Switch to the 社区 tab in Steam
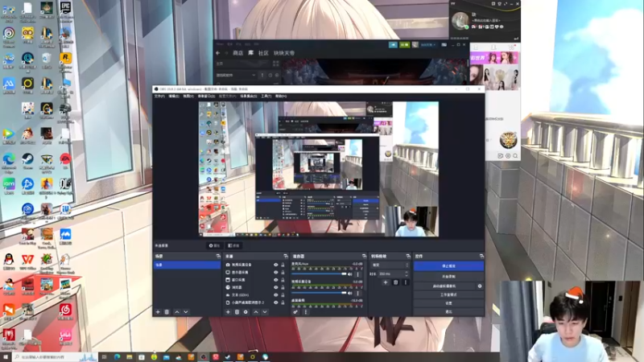The height and width of the screenshot is (362, 644). (x=263, y=53)
